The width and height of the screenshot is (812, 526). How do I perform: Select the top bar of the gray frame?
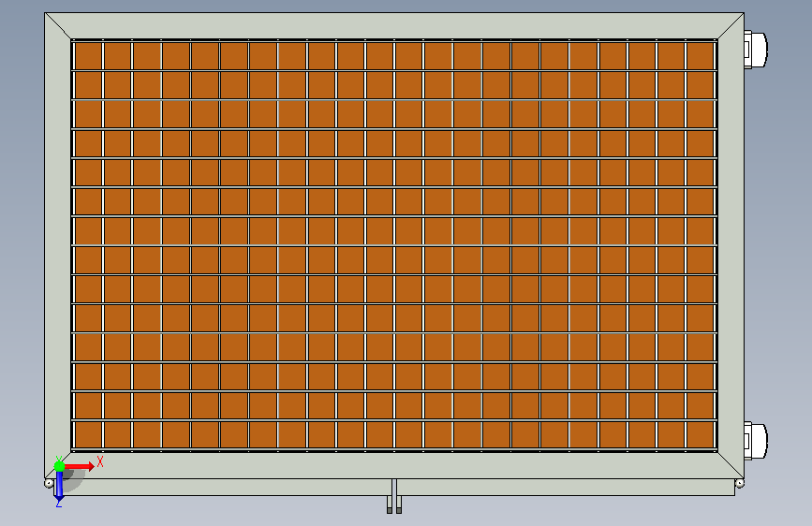pyautogui.click(x=394, y=26)
